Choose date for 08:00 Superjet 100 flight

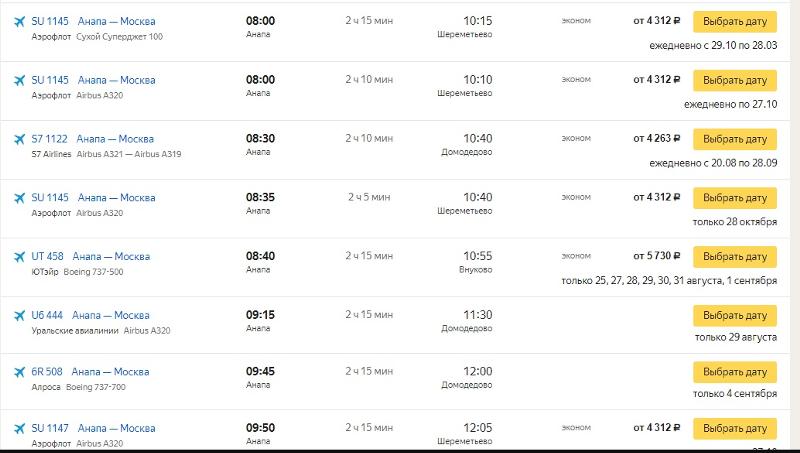click(x=735, y=21)
